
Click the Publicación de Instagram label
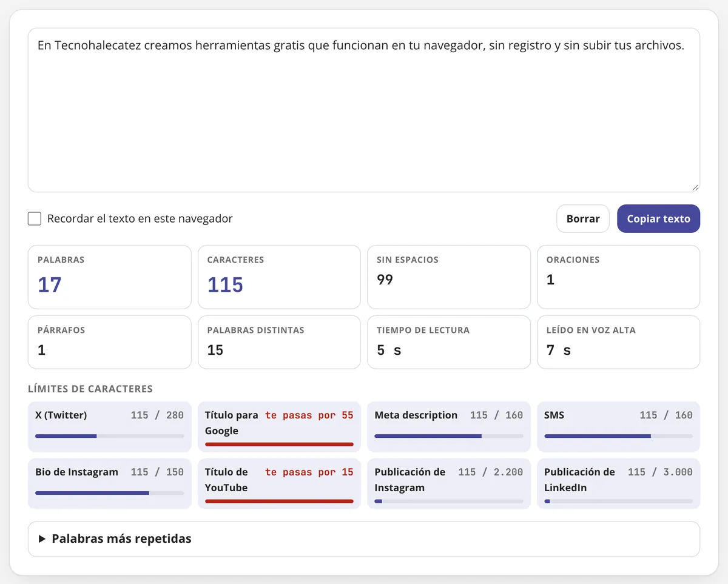pos(410,480)
